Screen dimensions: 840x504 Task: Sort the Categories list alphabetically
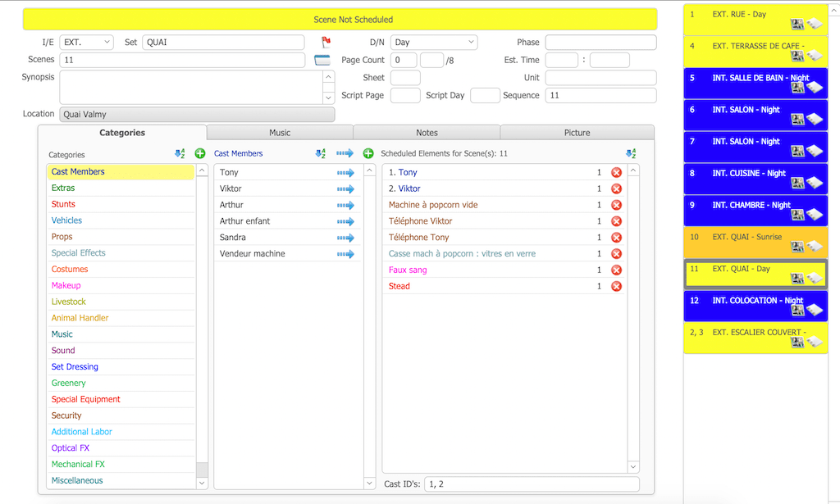[180, 153]
